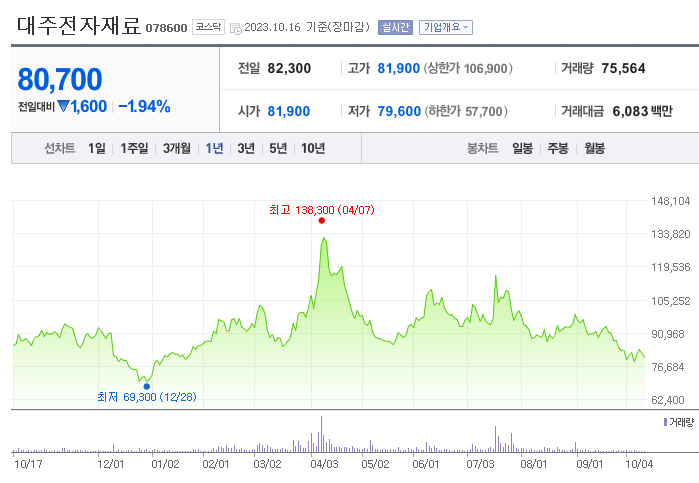Image resolution: width=699 pixels, height=483 pixels.
Task: Select the 1주일 line chart tab
Action: (x=134, y=148)
